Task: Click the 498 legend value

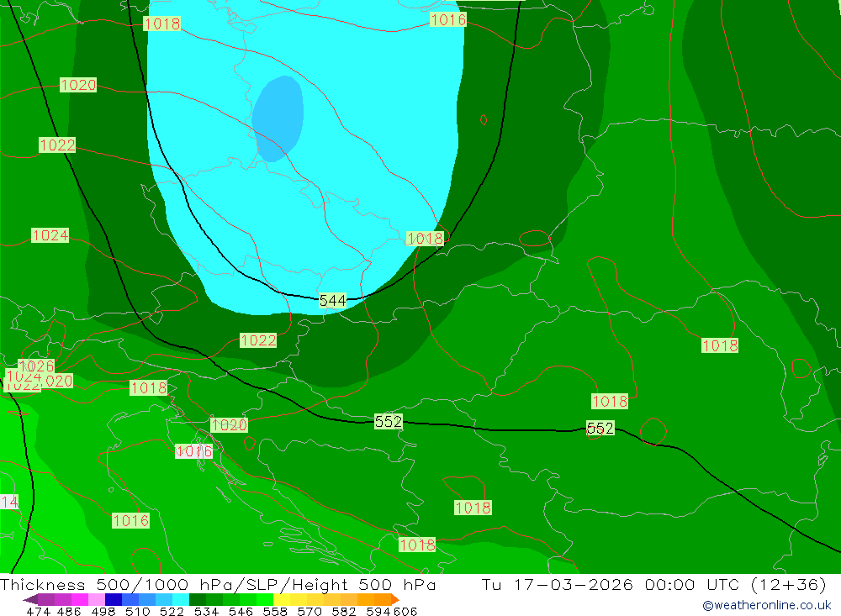Action: 103,611
